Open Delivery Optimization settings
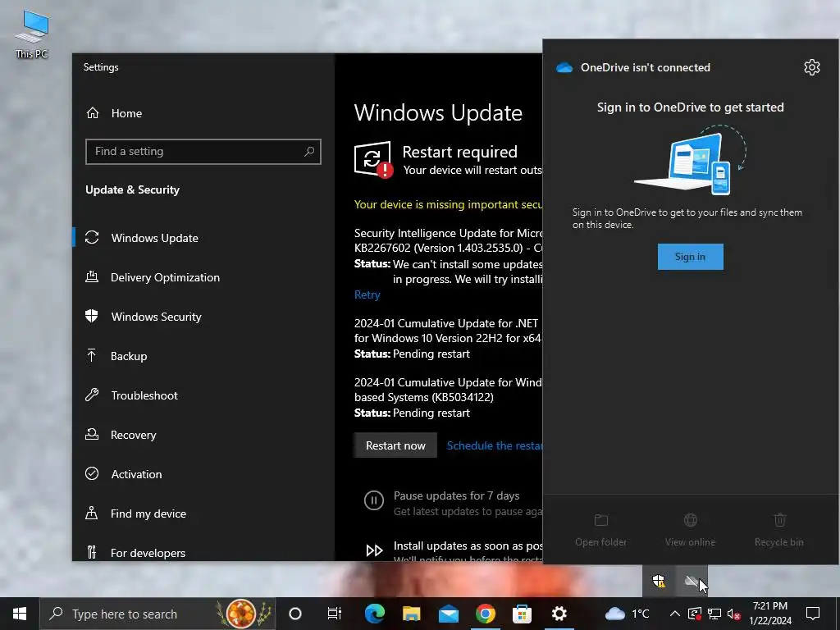This screenshot has width=840, height=630. [203, 277]
